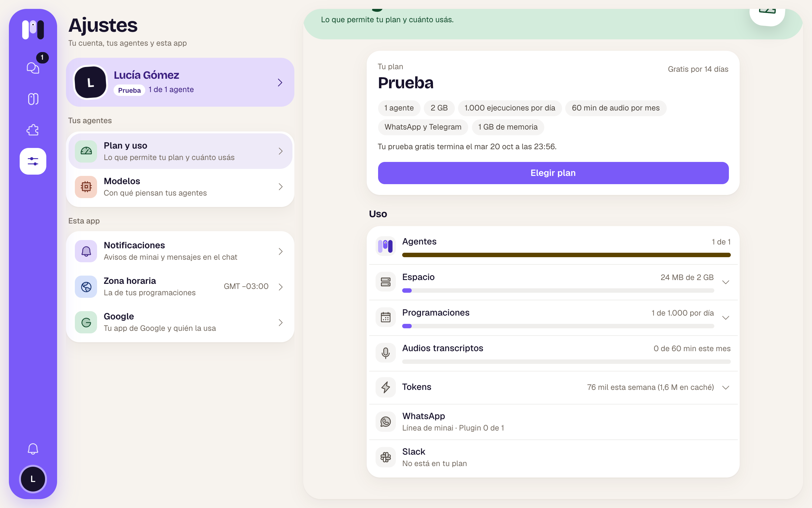The image size is (812, 508).
Task: Click the Audios transcriptos microphone icon
Action: (x=385, y=353)
